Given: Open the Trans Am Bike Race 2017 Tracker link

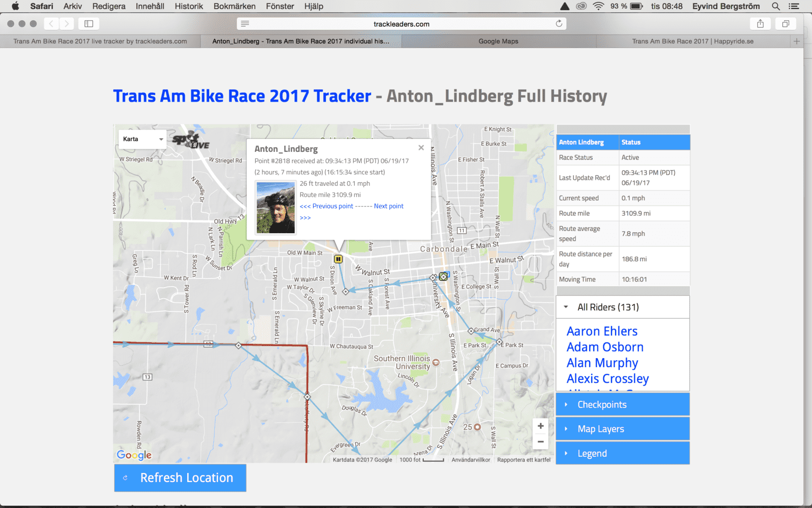Looking at the screenshot, I should 242,96.
